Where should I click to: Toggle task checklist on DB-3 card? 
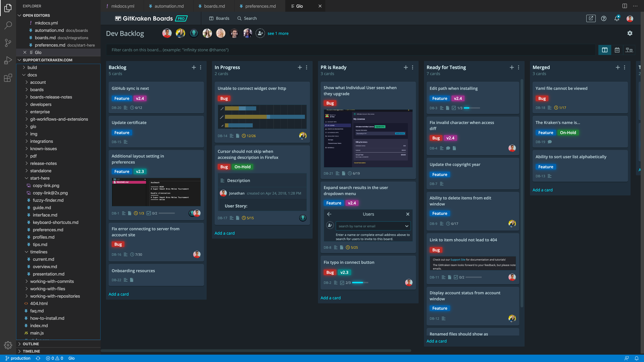pos(454,108)
